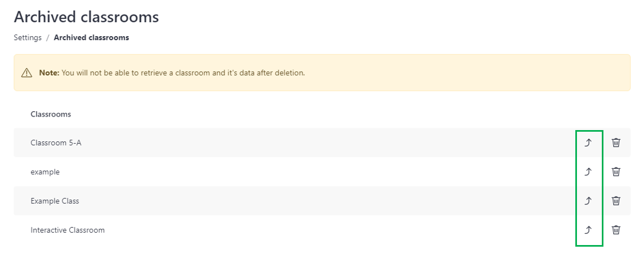Click the Classrooms column header

(50, 114)
